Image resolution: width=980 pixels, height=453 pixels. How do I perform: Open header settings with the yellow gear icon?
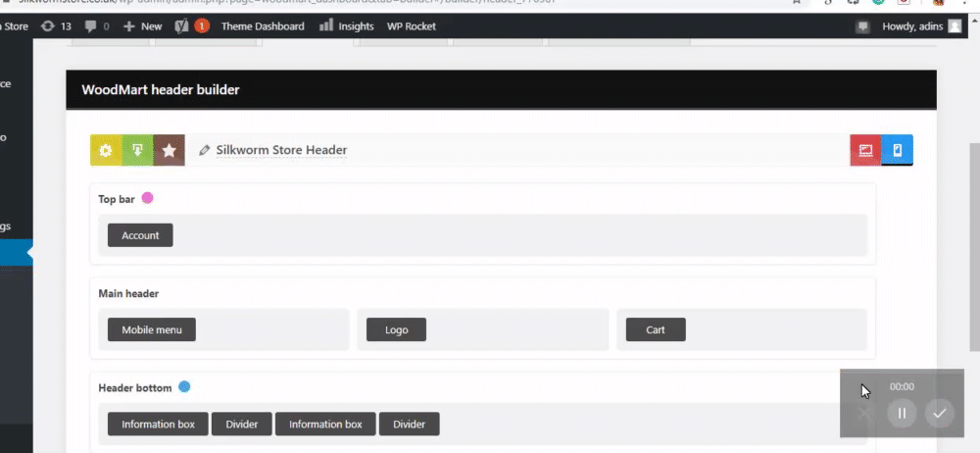click(x=106, y=150)
